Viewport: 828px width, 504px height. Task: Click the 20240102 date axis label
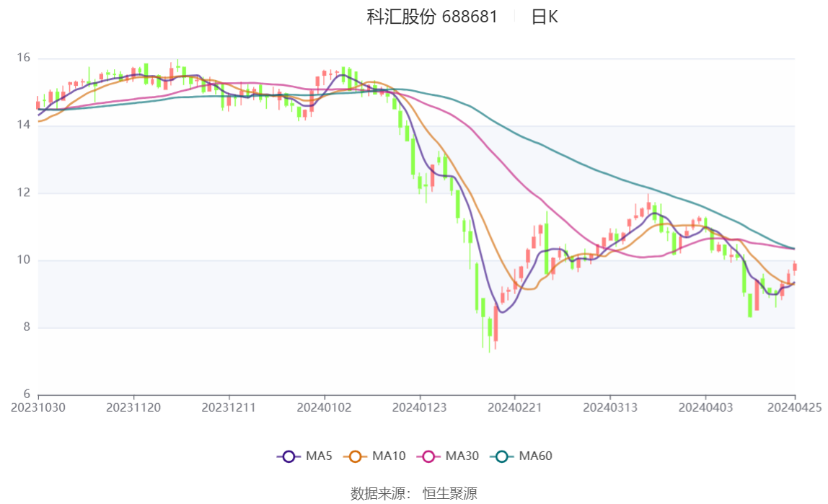325,408
